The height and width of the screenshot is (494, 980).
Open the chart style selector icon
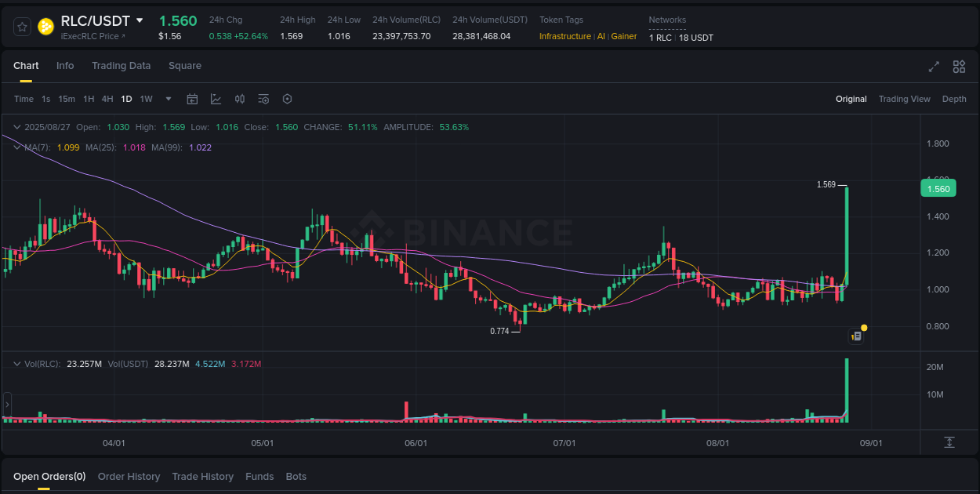click(215, 99)
